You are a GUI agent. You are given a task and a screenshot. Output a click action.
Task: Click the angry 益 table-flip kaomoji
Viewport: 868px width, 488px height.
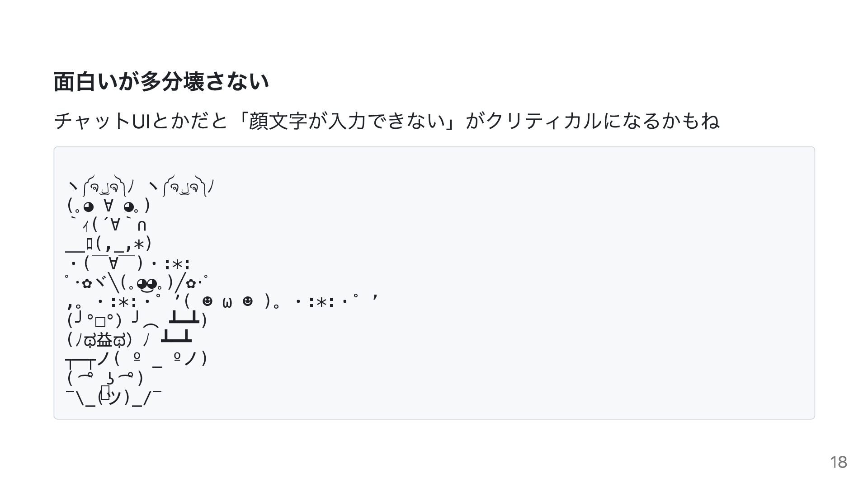(x=129, y=339)
